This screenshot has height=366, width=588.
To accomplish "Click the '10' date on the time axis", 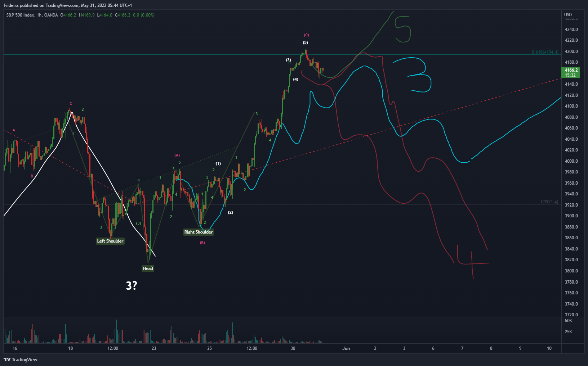I will tap(549, 348).
